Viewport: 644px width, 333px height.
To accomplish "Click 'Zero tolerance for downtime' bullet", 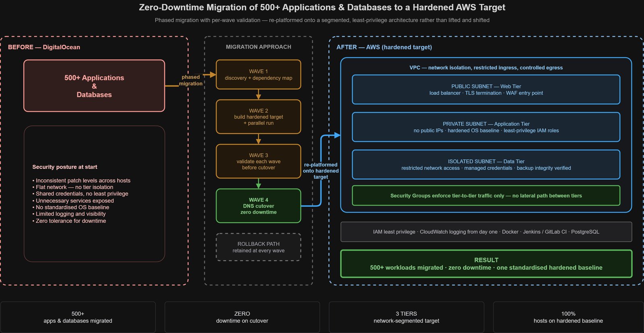I will (69, 221).
